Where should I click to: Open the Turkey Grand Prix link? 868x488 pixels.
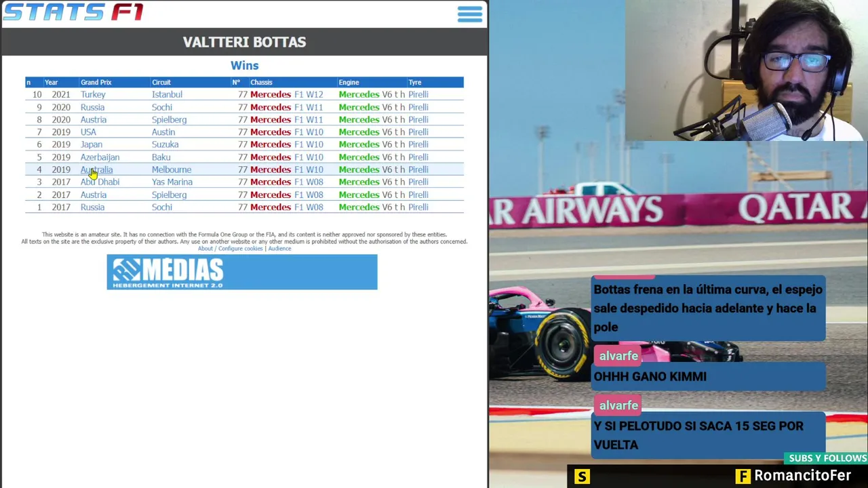93,95
